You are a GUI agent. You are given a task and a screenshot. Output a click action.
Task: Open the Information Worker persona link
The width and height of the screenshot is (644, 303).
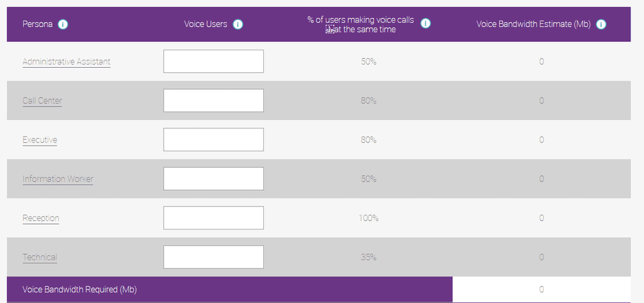[x=58, y=179]
